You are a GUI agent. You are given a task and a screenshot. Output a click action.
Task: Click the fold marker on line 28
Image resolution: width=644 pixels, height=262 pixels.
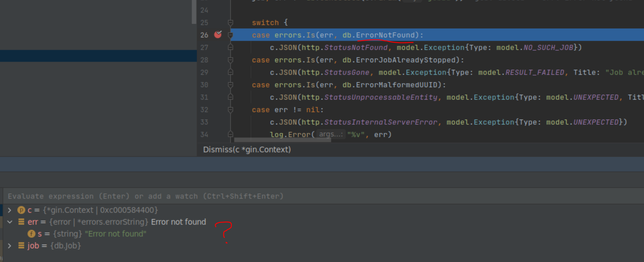click(x=230, y=60)
